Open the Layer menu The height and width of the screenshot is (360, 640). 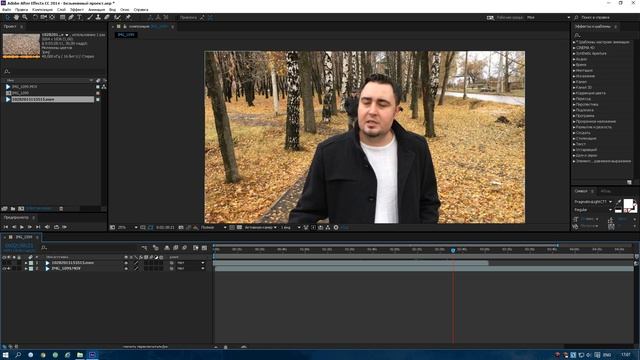(61, 9)
